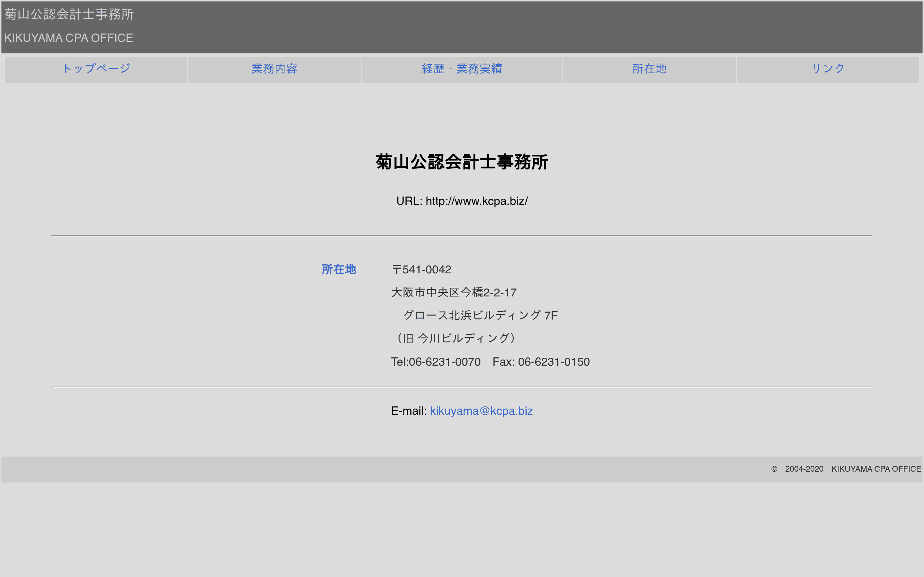The image size is (924, 577).
Task: Click the （旧 今川ビルディング） text
Action: (456, 338)
